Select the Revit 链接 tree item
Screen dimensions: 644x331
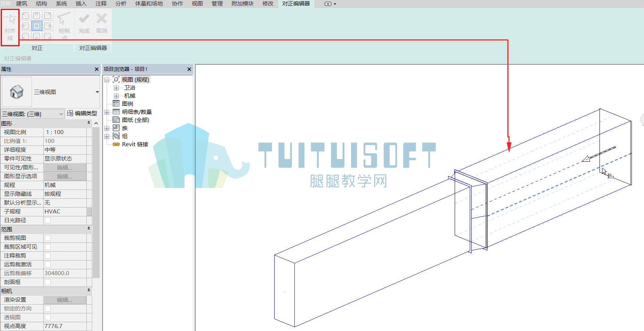[x=135, y=144]
